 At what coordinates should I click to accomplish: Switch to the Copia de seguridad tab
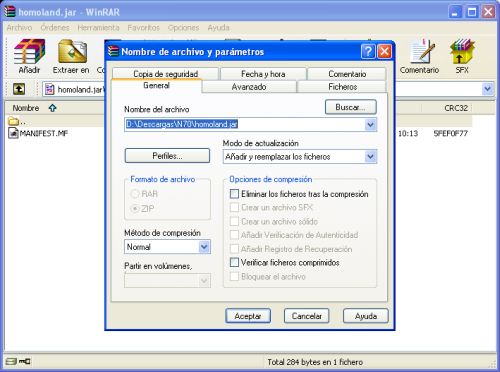(x=166, y=74)
